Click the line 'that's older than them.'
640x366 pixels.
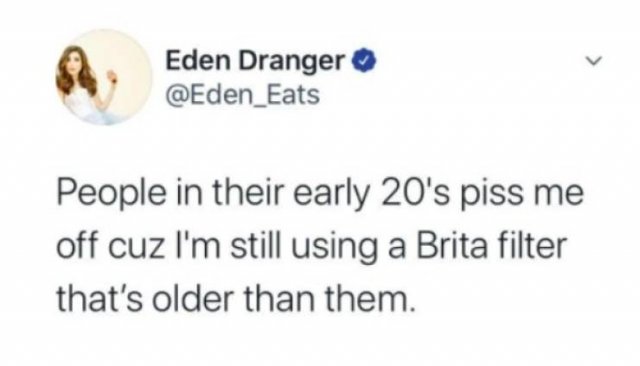(x=236, y=298)
